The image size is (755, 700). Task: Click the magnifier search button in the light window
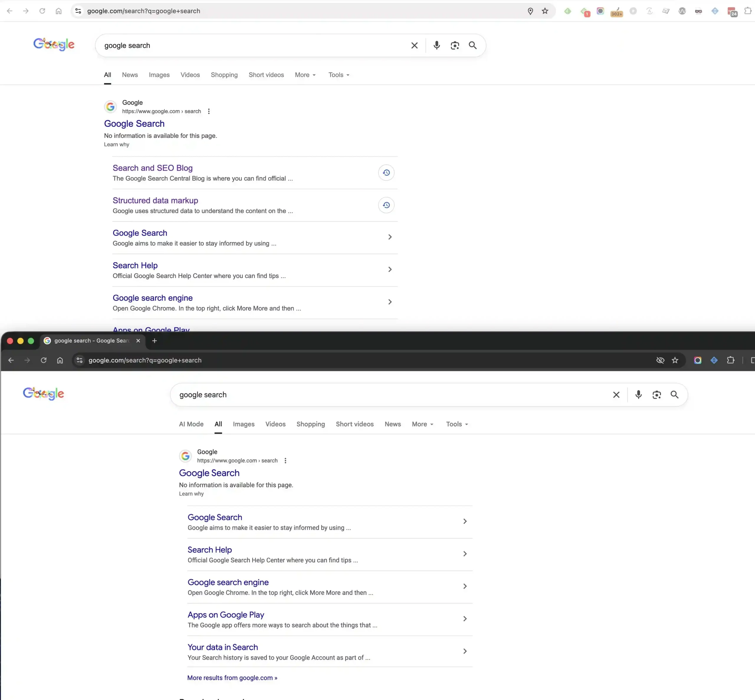point(473,45)
